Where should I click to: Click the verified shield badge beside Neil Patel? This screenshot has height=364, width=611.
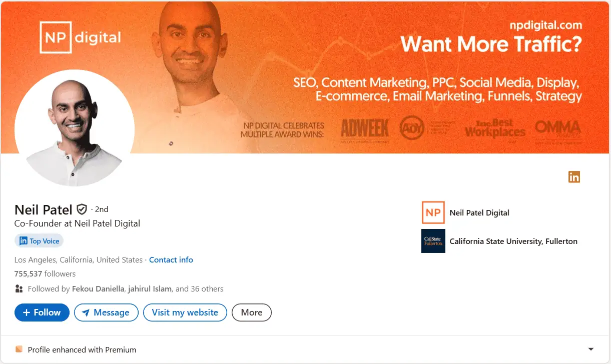click(82, 209)
